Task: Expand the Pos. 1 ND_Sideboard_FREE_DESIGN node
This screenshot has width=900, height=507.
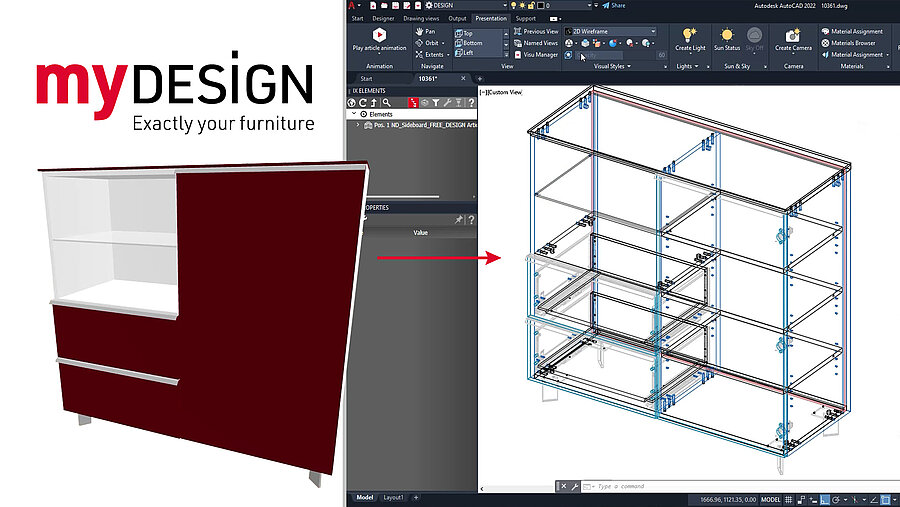Action: point(358,125)
